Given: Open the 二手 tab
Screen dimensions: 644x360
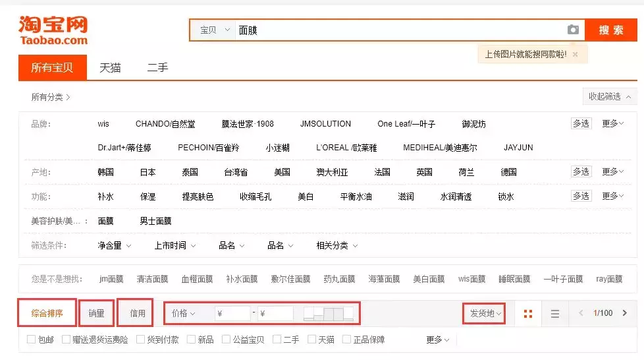Looking at the screenshot, I should click(157, 68).
